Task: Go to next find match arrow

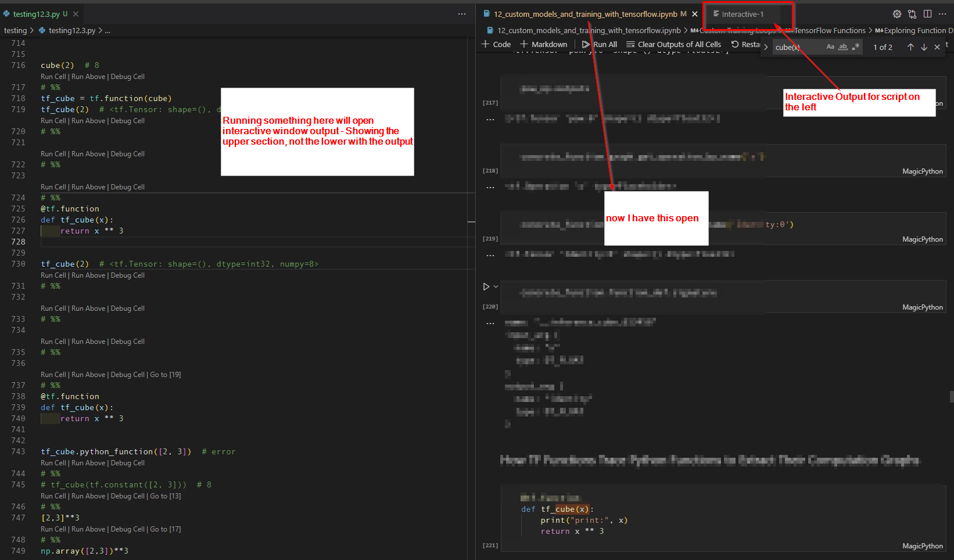Action: click(x=924, y=47)
